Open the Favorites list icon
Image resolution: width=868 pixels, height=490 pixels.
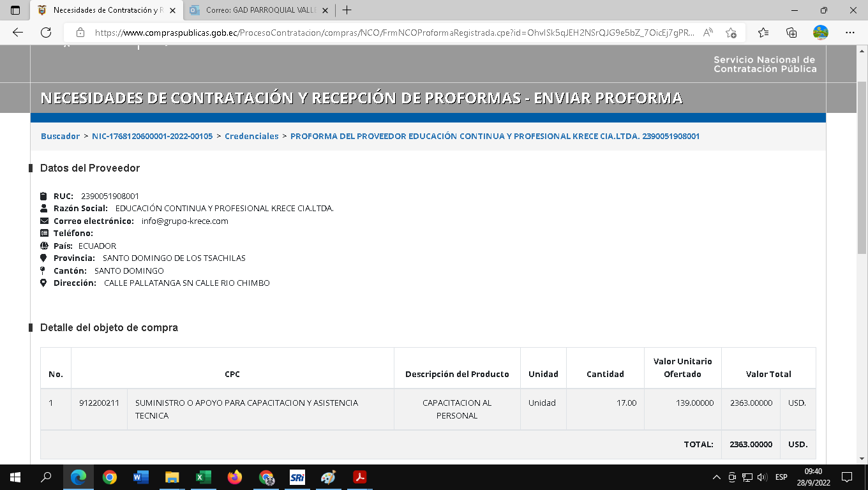coord(763,33)
